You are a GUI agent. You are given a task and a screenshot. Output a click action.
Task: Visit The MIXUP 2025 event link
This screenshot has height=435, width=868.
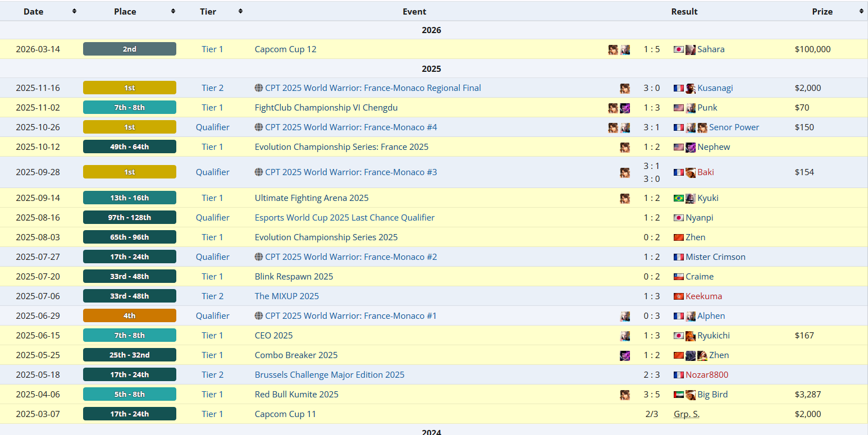click(x=287, y=296)
